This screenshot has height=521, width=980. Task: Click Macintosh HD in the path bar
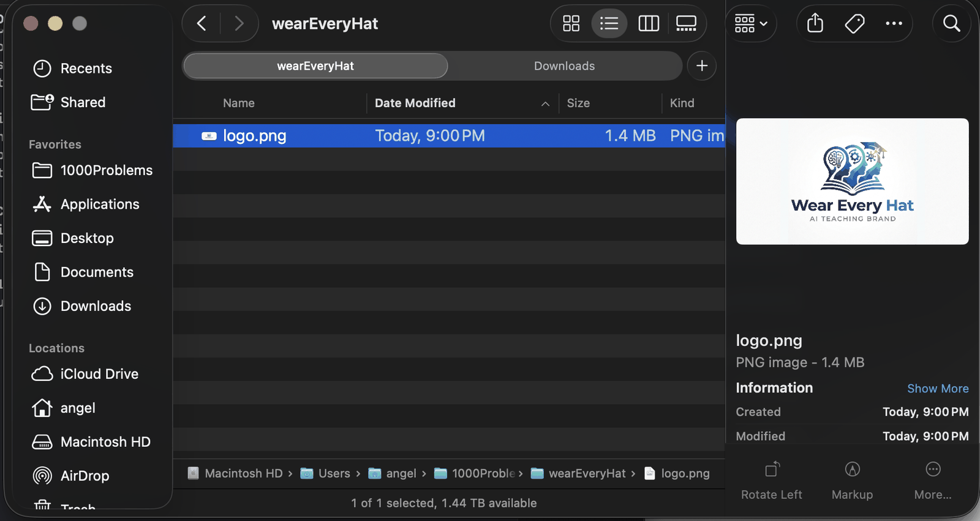(235, 473)
